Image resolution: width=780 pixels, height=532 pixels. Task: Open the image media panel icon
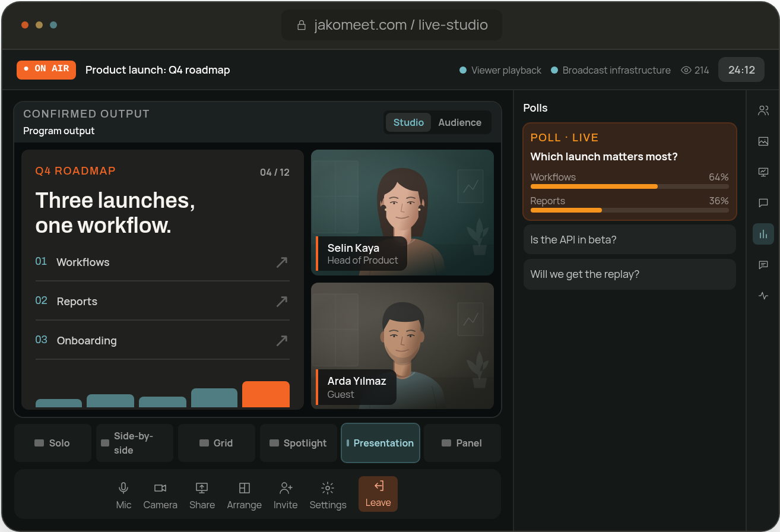tap(763, 141)
